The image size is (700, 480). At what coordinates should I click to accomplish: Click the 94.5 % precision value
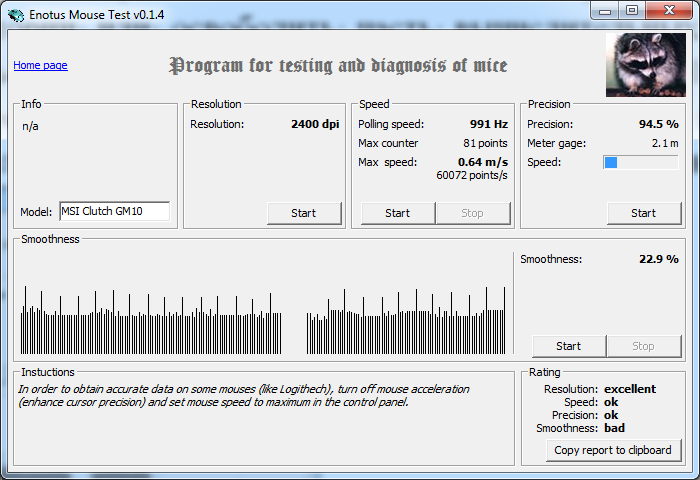pyautogui.click(x=659, y=124)
